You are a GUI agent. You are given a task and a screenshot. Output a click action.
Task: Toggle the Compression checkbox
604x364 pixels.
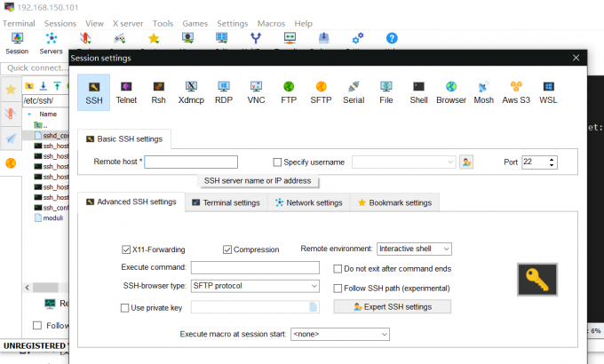pos(226,249)
